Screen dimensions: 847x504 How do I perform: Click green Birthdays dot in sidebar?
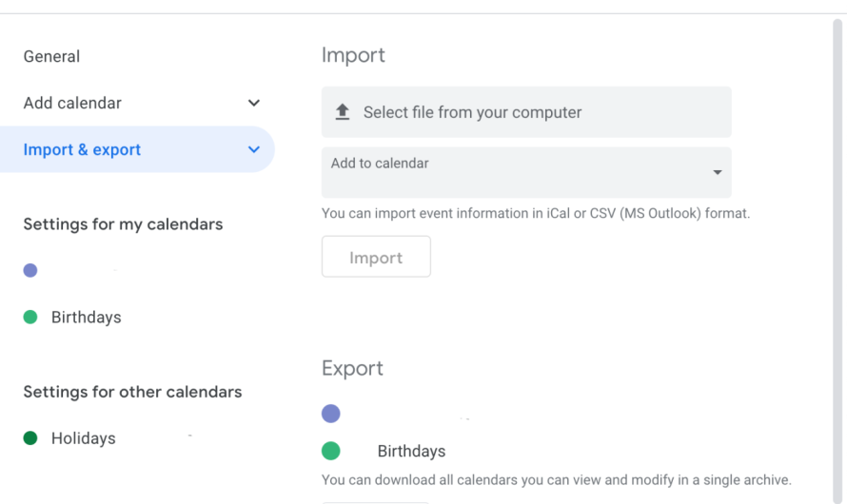30,318
